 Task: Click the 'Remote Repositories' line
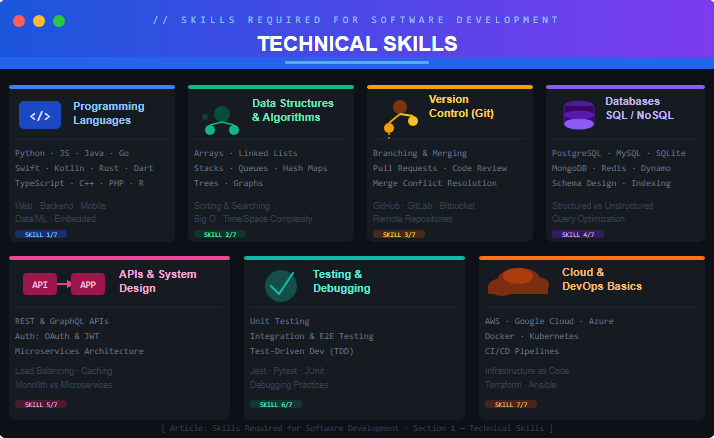tap(413, 219)
